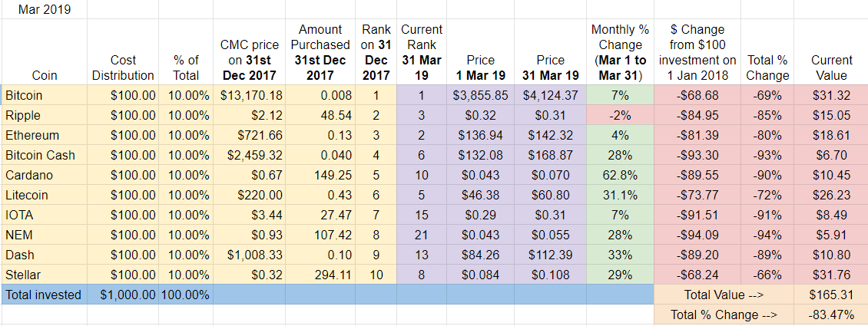Click Ripple's -2% monthly change
Image resolution: width=868 pixels, height=326 pixels.
pos(621,116)
